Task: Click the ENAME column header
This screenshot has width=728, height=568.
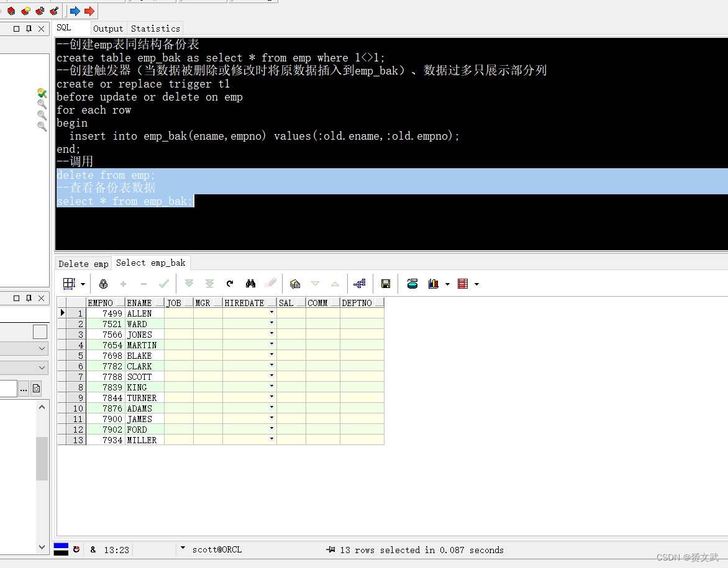Action: point(144,303)
